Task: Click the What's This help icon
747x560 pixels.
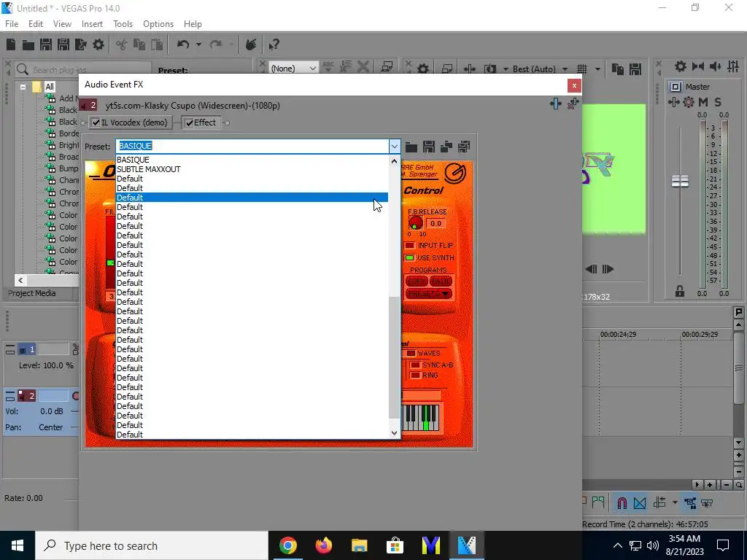Action: coord(274,44)
